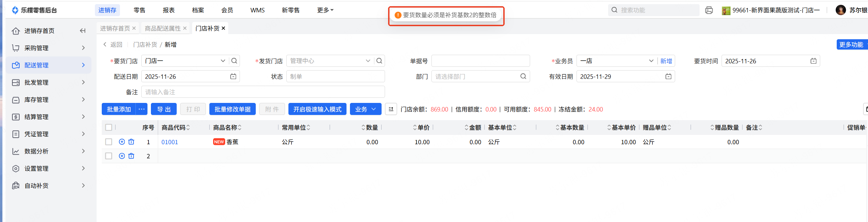This screenshot has width=868, height=222.
Task: Open the 零售 top menu
Action: (x=139, y=10)
